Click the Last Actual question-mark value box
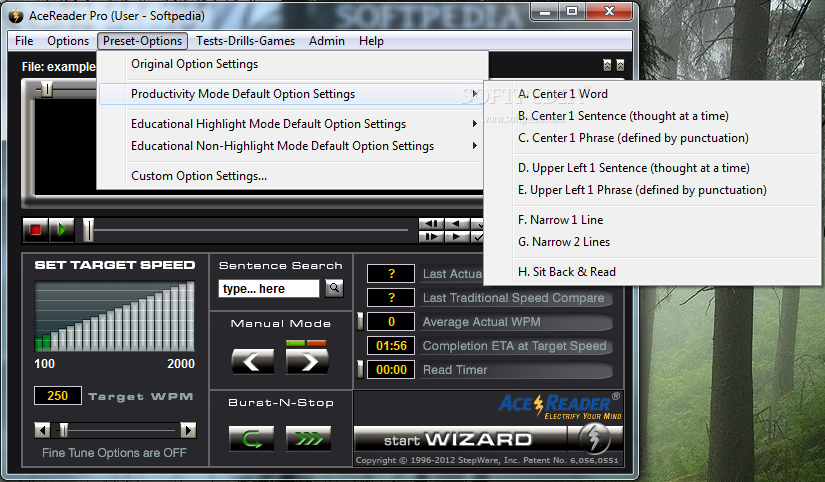The image size is (825, 482). pos(391,274)
